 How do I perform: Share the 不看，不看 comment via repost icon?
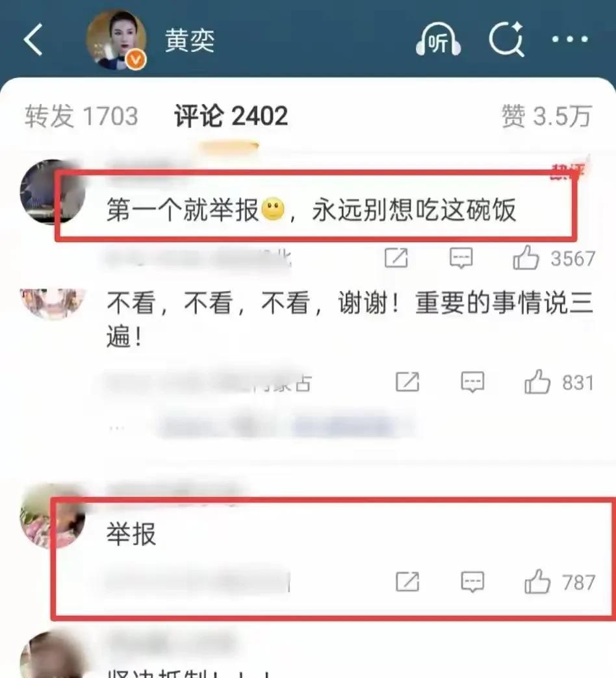407,382
